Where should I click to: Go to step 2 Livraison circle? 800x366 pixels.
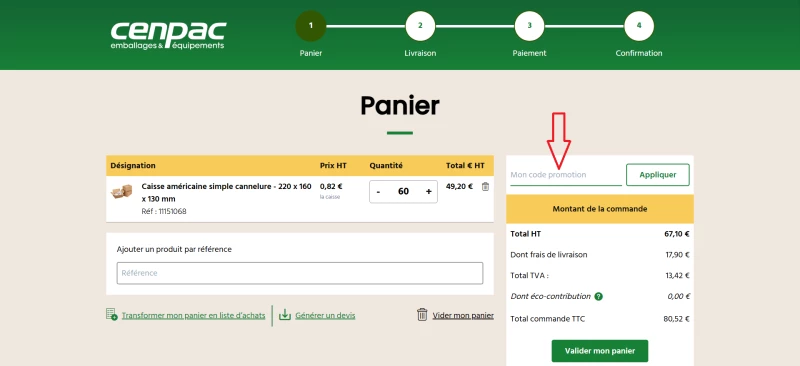[420, 26]
